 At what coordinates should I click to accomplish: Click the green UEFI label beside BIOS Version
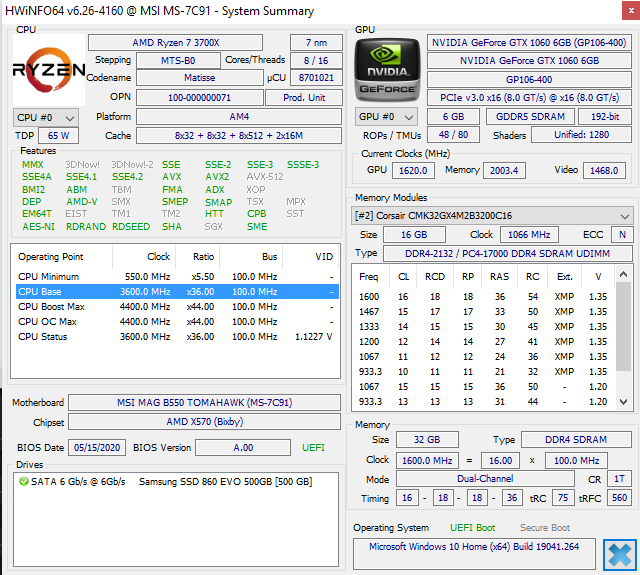313,448
